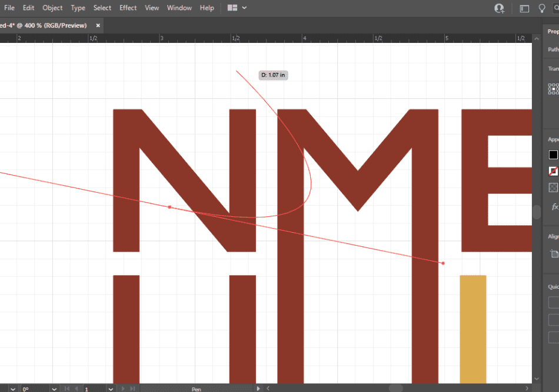
Task: Open the Window menu
Action: pos(179,8)
